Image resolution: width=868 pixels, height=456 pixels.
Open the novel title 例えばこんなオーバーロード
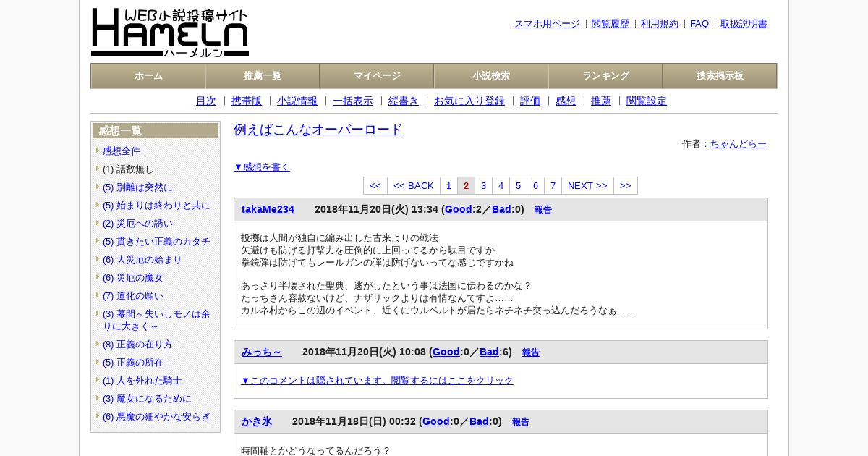tap(318, 130)
